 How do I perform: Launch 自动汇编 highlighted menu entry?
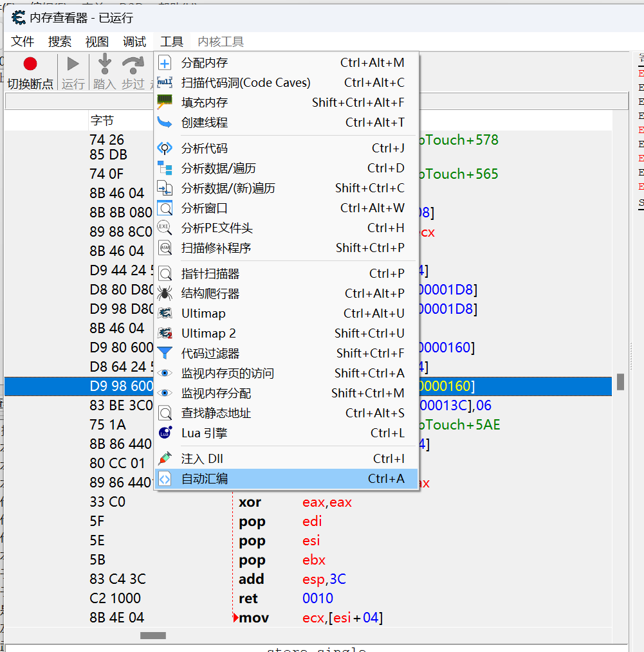pyautogui.click(x=286, y=479)
